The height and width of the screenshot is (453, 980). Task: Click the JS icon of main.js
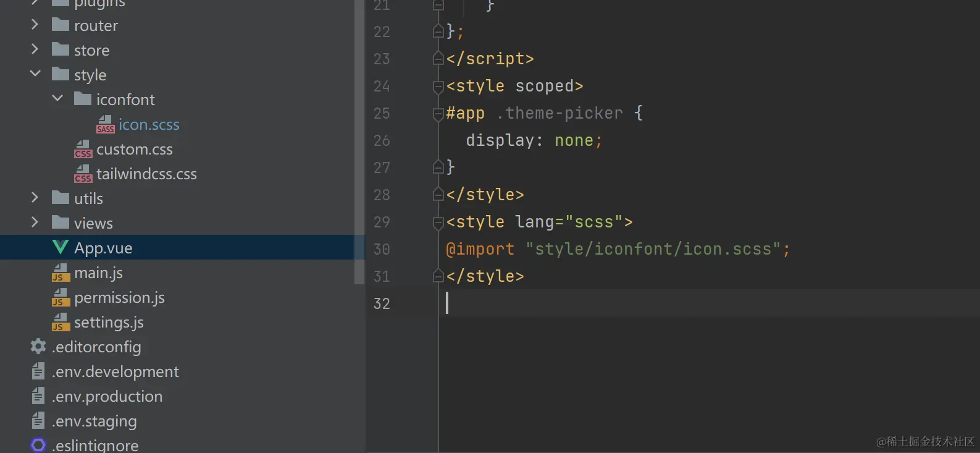point(61,273)
